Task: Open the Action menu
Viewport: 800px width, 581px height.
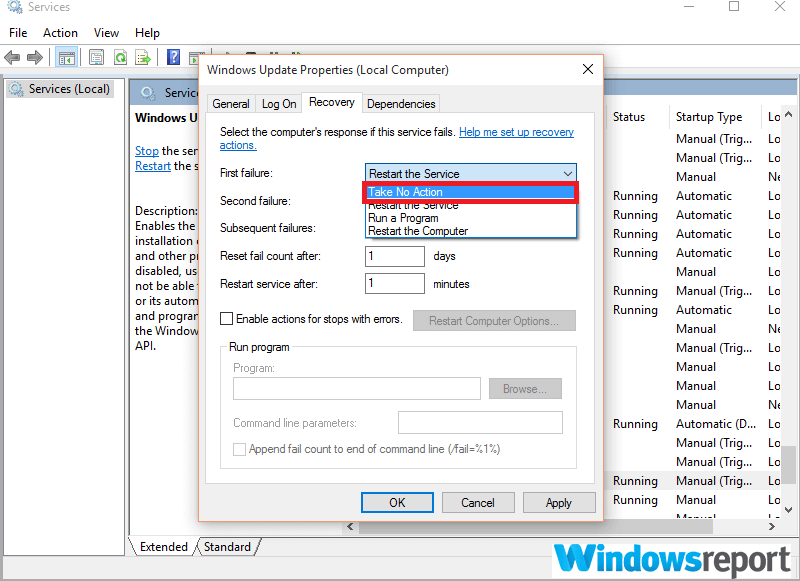Action: pyautogui.click(x=60, y=33)
